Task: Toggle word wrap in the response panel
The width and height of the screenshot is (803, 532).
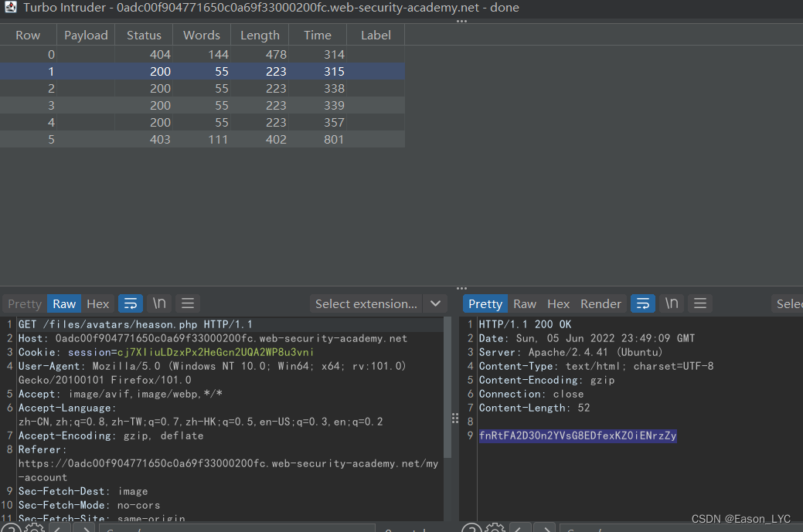Action: (642, 303)
